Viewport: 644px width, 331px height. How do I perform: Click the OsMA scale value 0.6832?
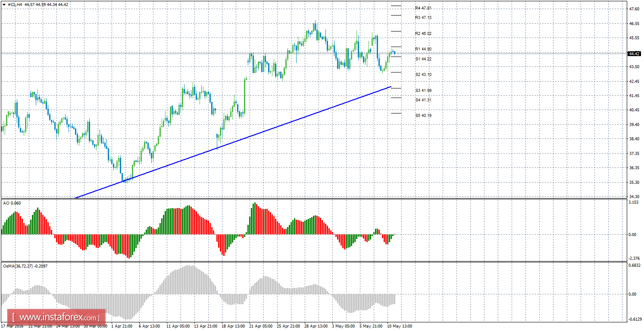point(634,265)
